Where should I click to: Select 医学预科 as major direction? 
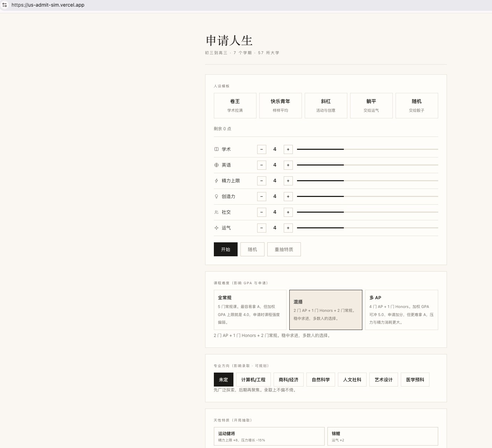(x=415, y=380)
